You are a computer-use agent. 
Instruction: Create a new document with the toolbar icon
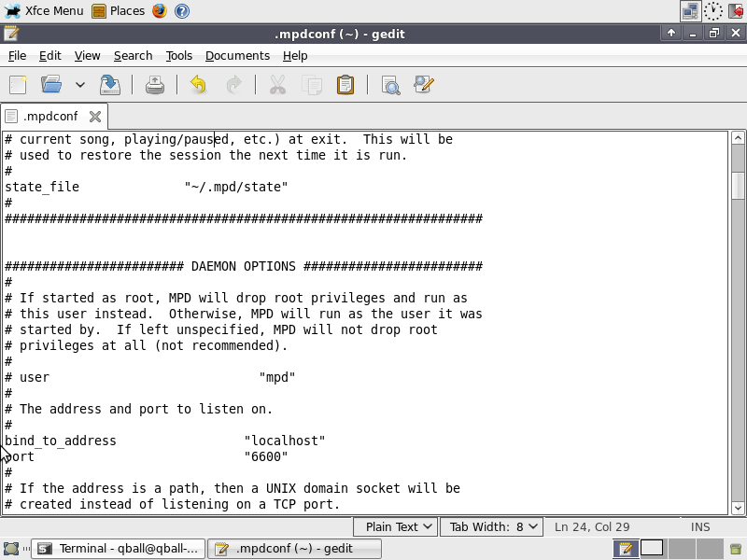click(18, 85)
